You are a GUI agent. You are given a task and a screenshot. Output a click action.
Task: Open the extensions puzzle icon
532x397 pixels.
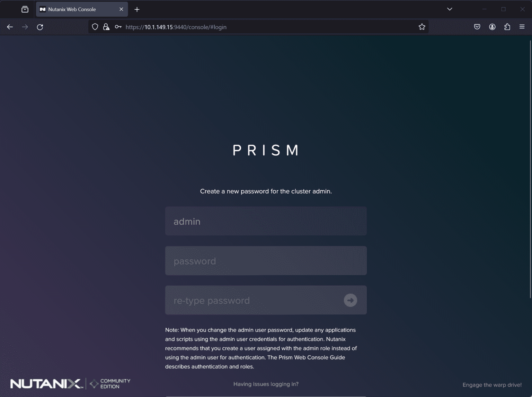click(507, 27)
